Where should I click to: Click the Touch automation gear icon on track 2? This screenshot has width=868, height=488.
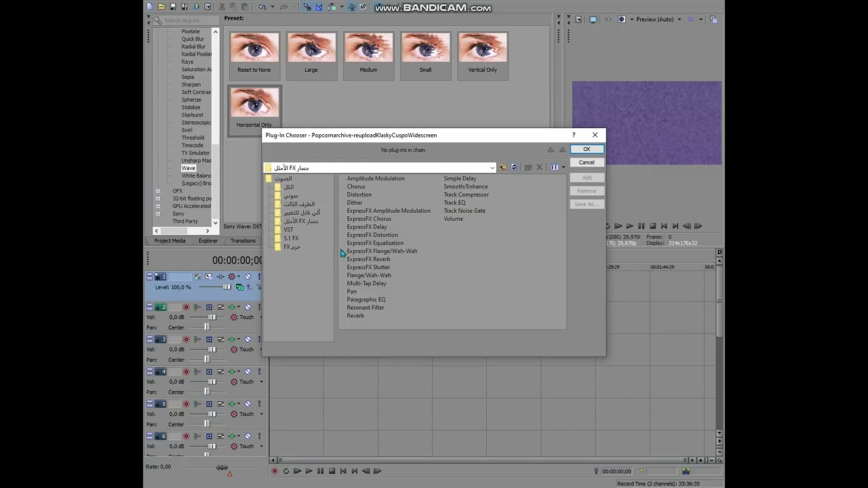[234, 317]
